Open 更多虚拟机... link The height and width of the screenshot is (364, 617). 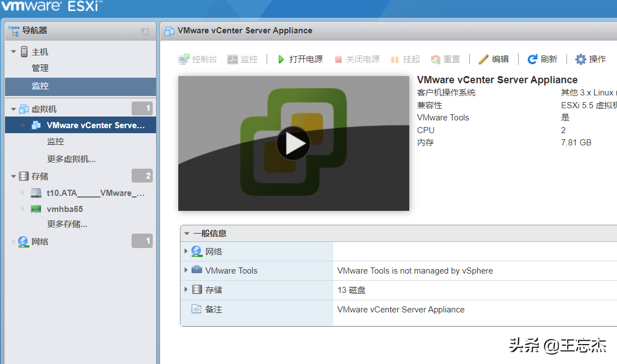71,159
